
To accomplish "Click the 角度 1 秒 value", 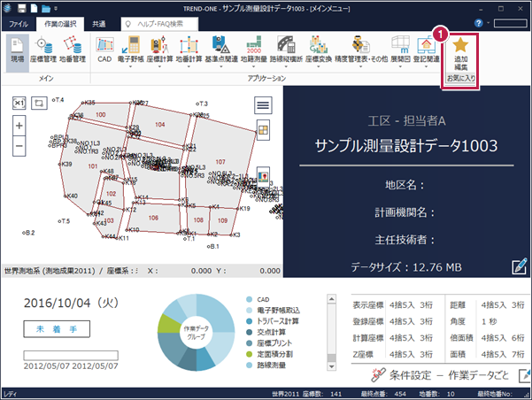I will (x=489, y=321).
